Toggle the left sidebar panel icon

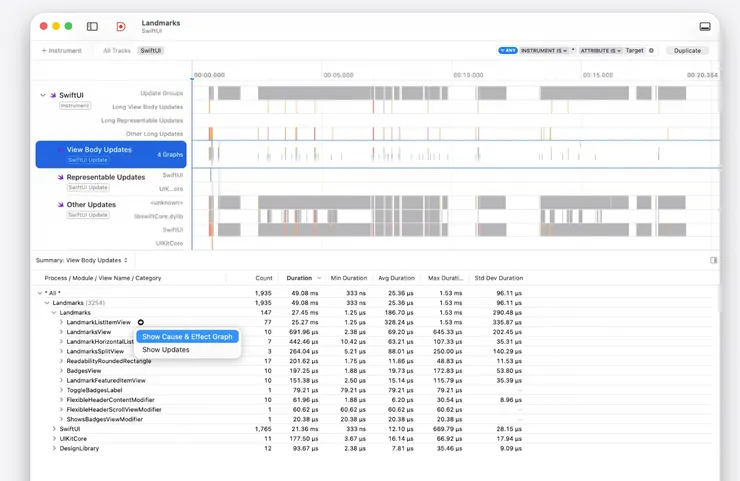point(92,27)
